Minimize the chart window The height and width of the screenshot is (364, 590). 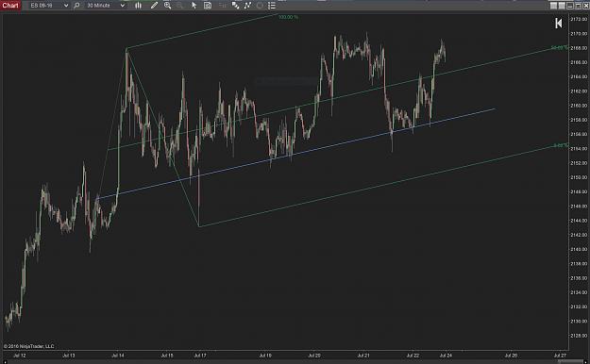570,6
